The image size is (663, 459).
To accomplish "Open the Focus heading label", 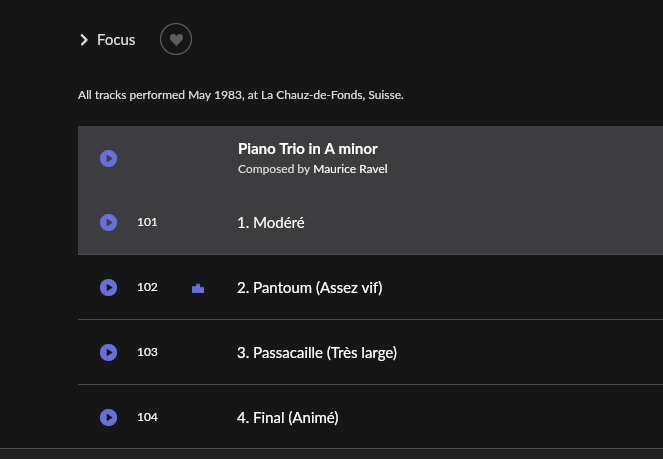I will (116, 40).
